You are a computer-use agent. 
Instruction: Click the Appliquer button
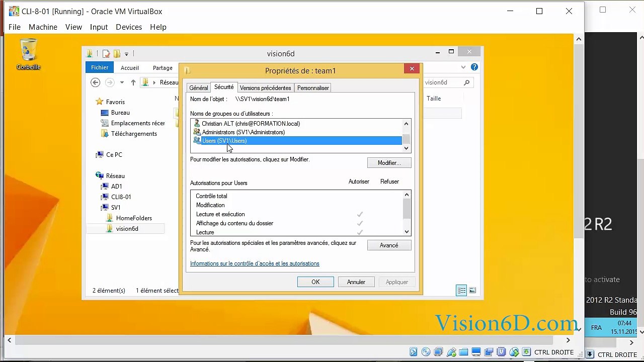397,282
